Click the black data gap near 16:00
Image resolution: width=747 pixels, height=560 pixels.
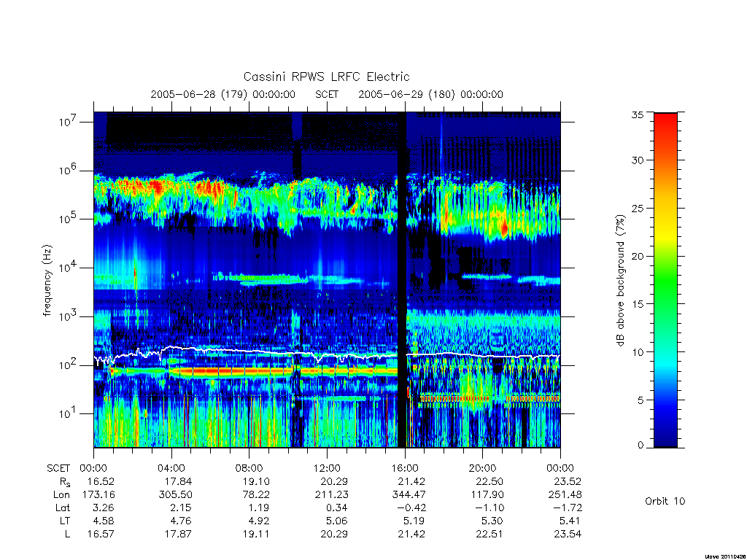point(402,280)
